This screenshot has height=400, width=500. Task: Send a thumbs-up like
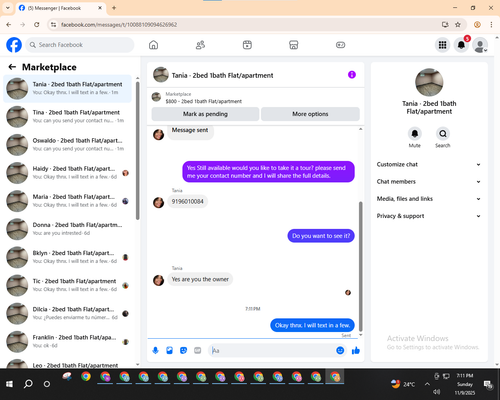[356, 350]
